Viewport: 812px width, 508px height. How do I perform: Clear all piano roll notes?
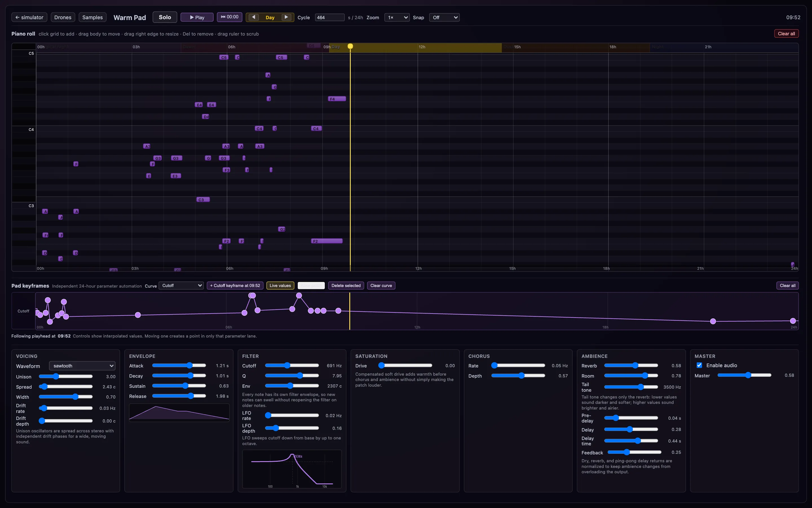click(x=786, y=34)
